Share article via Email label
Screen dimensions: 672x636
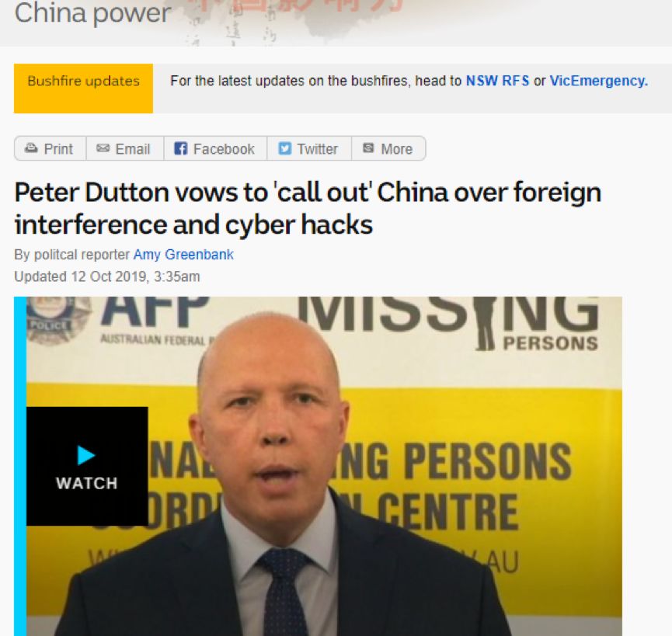coord(132,149)
